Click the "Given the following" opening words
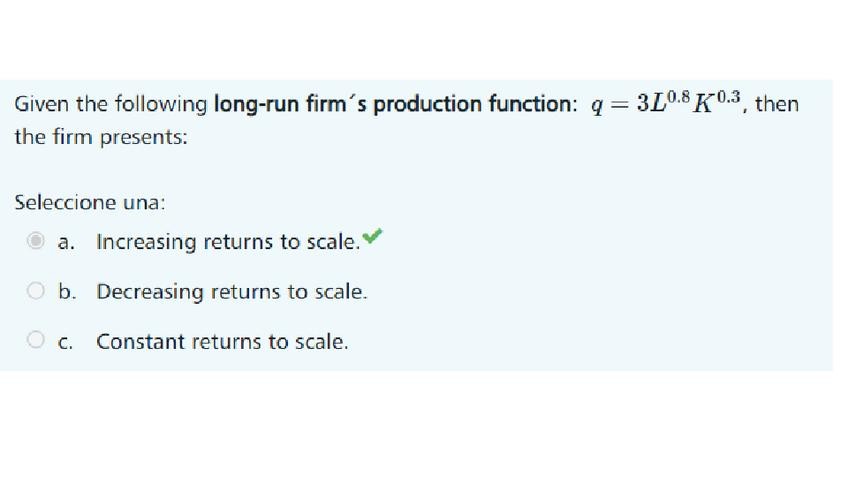 (110, 104)
